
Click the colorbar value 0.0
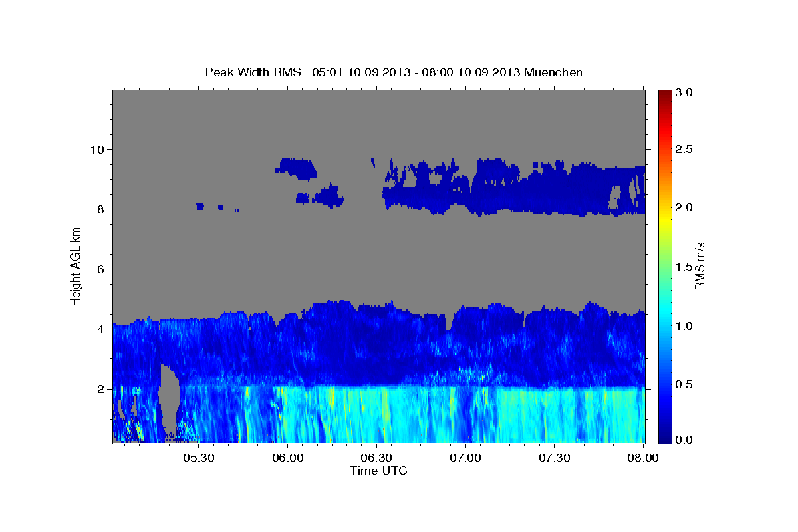(x=684, y=440)
